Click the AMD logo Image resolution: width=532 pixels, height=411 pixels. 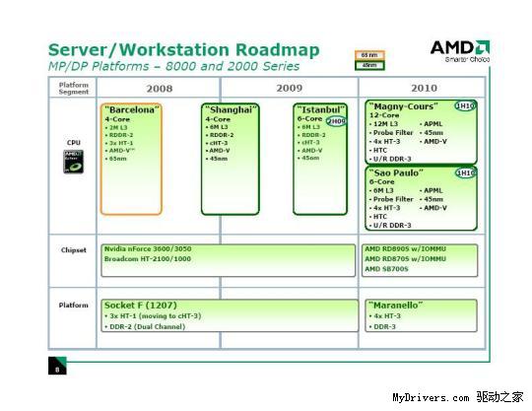coord(460,51)
